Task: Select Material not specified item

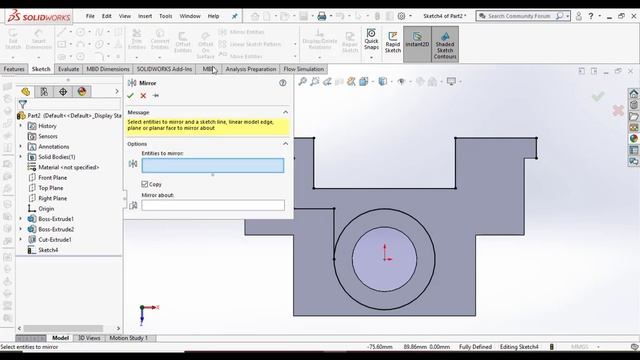Action: (69, 167)
